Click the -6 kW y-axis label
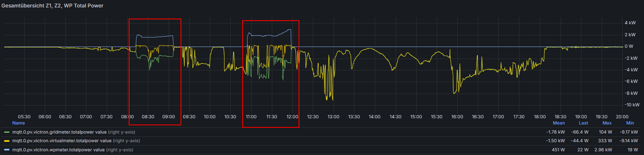 tap(632, 82)
